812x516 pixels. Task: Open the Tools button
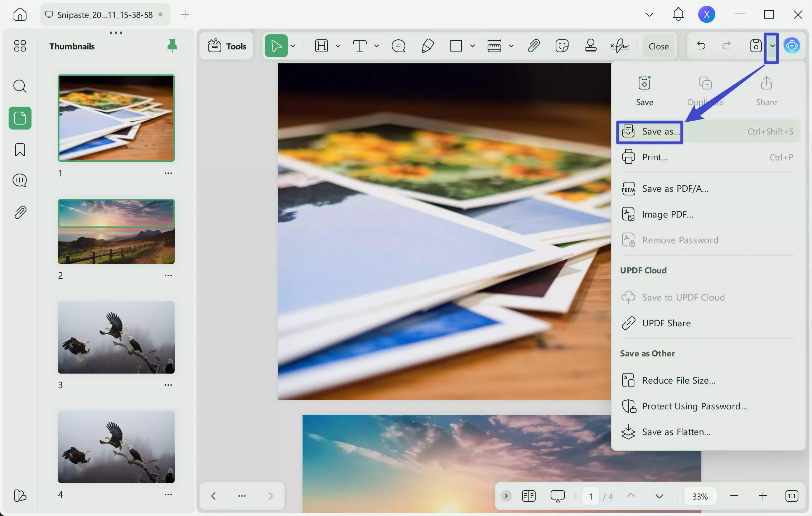pos(227,46)
